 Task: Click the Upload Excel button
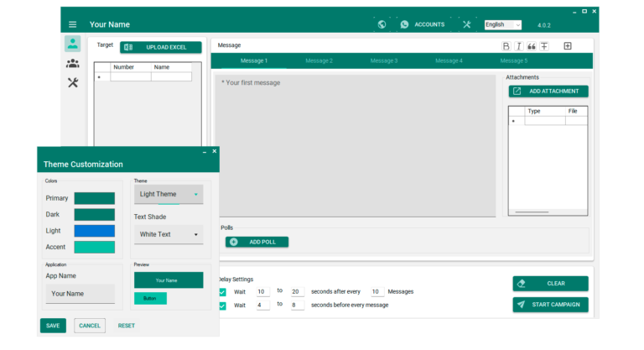161,47
